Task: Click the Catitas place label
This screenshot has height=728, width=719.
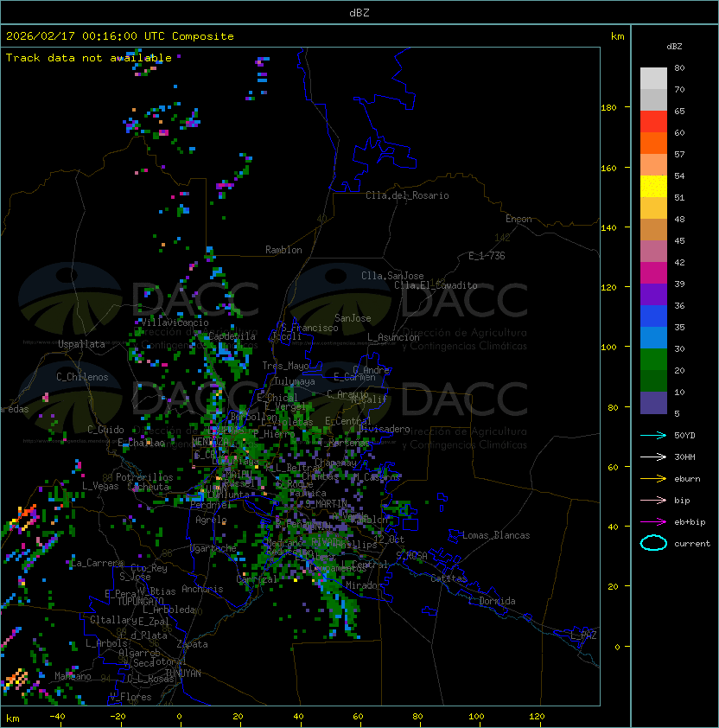Action: (x=449, y=579)
